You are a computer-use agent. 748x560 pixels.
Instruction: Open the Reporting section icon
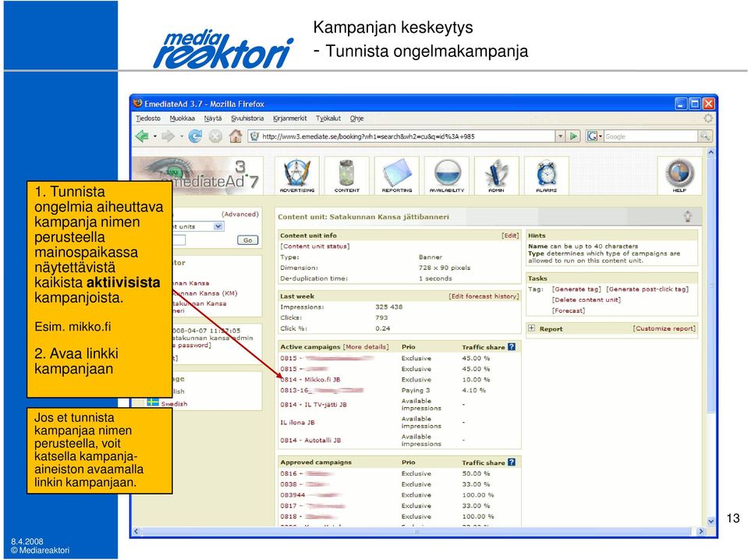(396, 175)
